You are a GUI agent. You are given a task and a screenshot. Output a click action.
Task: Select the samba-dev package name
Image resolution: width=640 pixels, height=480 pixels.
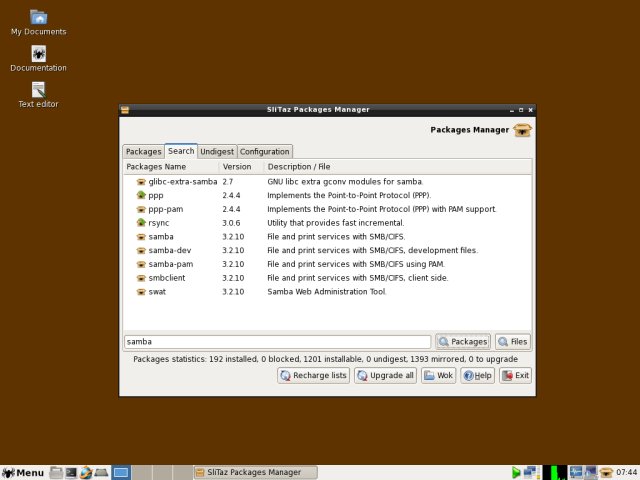tap(170, 250)
